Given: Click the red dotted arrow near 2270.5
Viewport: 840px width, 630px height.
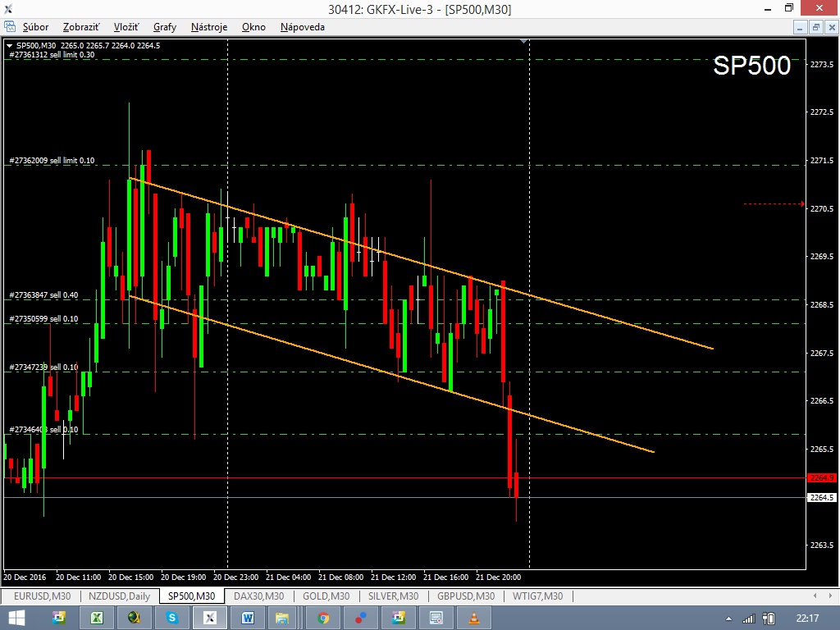Looking at the screenshot, I should (x=774, y=204).
